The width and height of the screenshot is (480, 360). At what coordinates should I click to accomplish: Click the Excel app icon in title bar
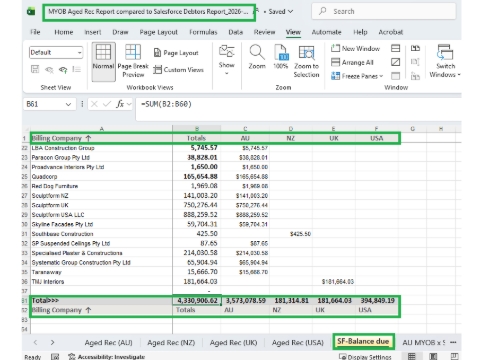[31, 12]
